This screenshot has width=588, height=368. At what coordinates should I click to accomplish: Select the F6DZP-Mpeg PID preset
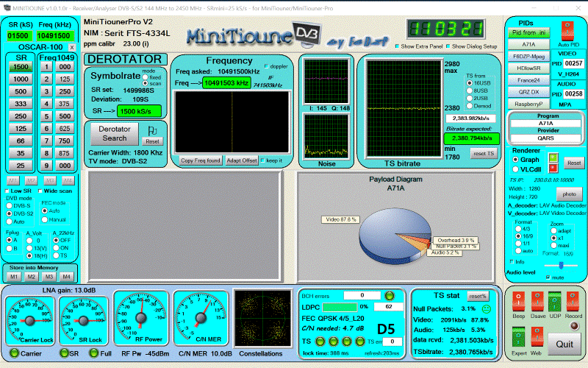(x=528, y=57)
